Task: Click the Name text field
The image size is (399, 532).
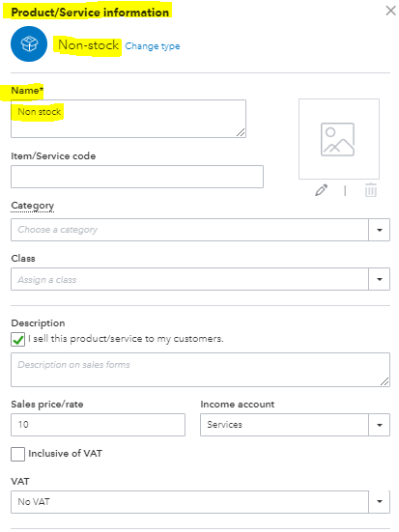Action: tap(128, 119)
